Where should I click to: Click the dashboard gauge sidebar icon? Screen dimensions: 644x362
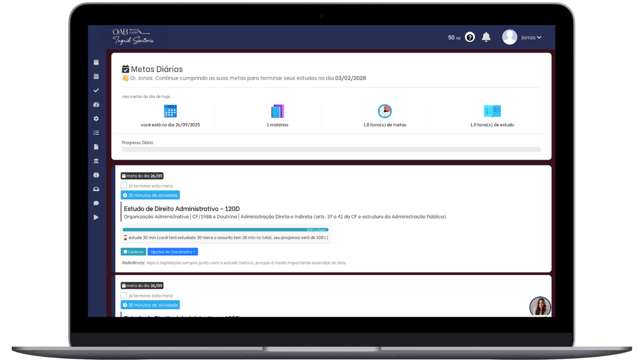96,105
